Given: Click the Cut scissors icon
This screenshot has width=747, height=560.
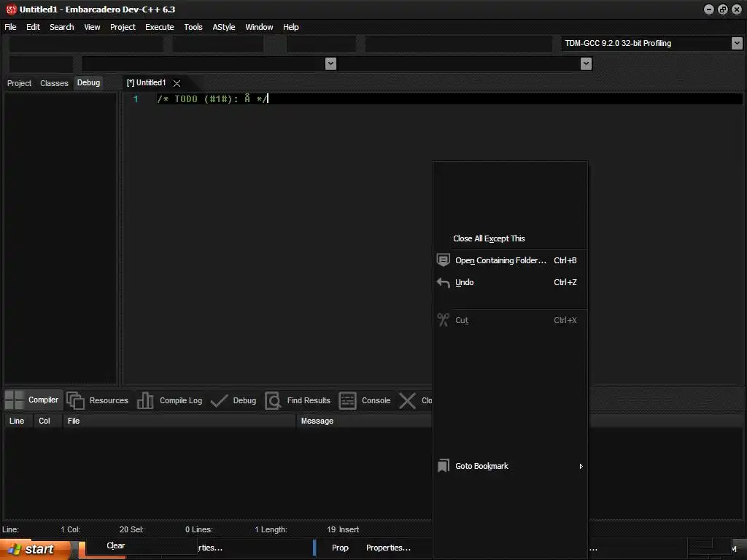Looking at the screenshot, I should pos(443,320).
